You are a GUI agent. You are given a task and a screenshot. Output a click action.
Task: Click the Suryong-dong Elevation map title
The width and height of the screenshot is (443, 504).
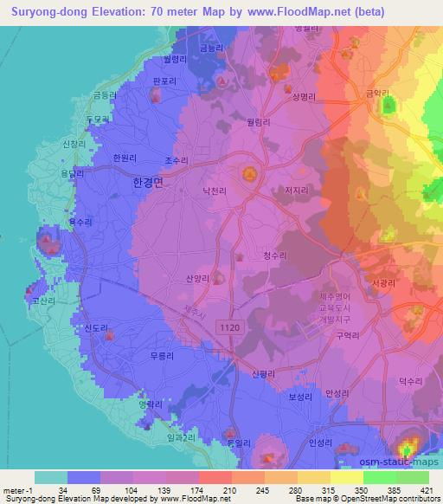[198, 12]
